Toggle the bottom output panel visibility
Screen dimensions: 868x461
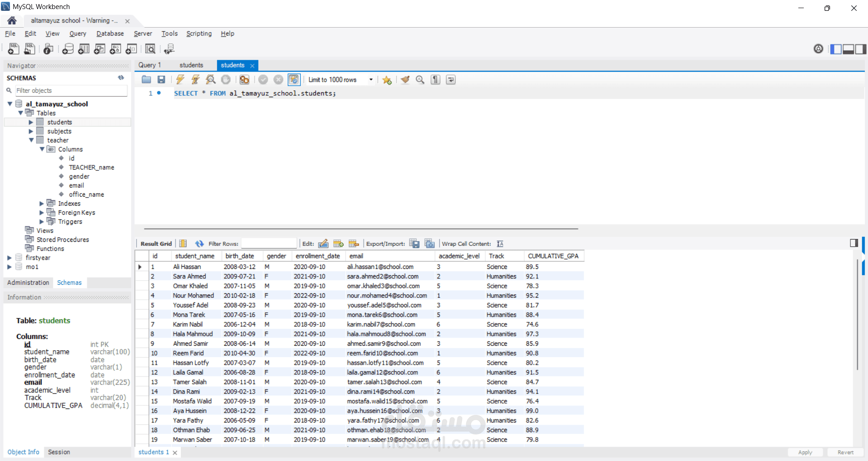click(x=849, y=49)
